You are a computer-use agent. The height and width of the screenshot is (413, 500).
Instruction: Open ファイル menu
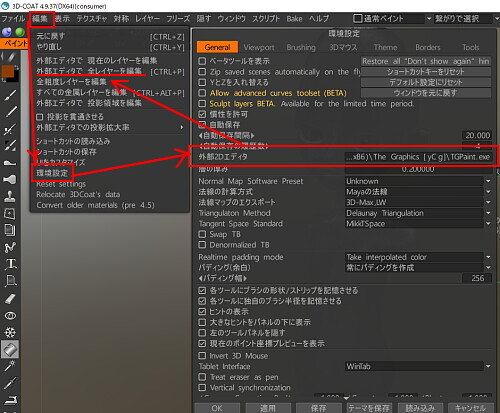[13, 19]
